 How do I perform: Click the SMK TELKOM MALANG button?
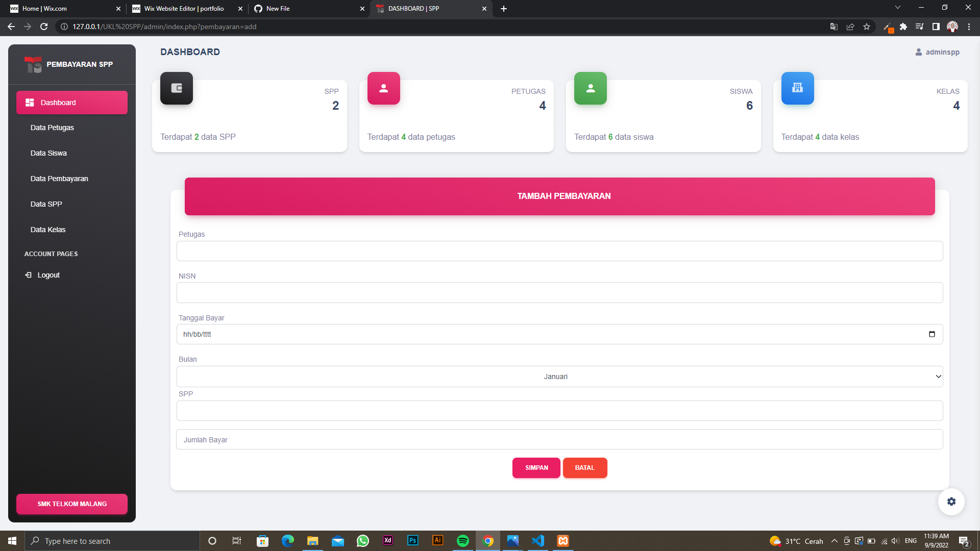[71, 504]
